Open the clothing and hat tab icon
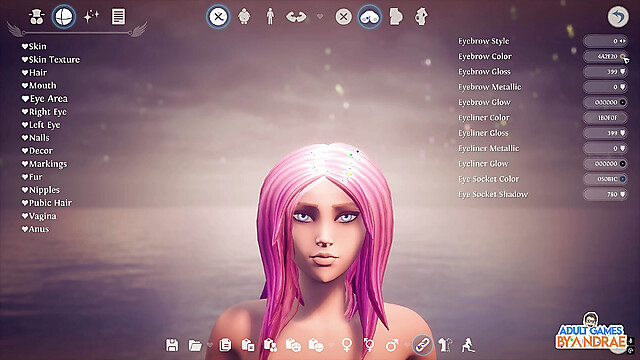Viewport: 640px width, 360px height. point(37,17)
